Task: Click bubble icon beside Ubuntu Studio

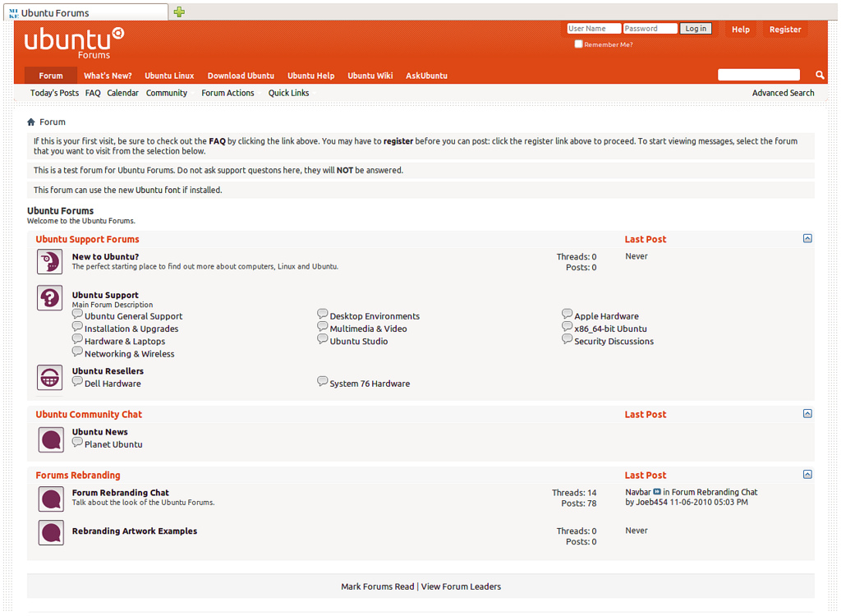Action: point(322,339)
